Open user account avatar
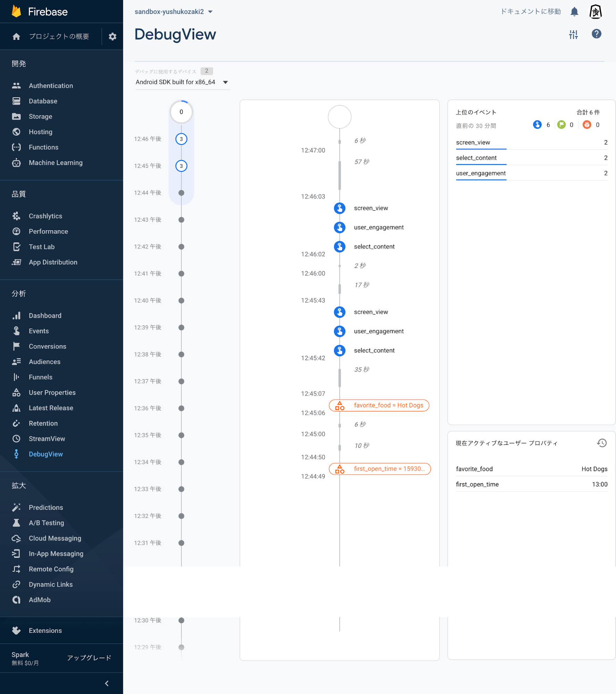Viewport: 616px width, 694px height. [596, 12]
